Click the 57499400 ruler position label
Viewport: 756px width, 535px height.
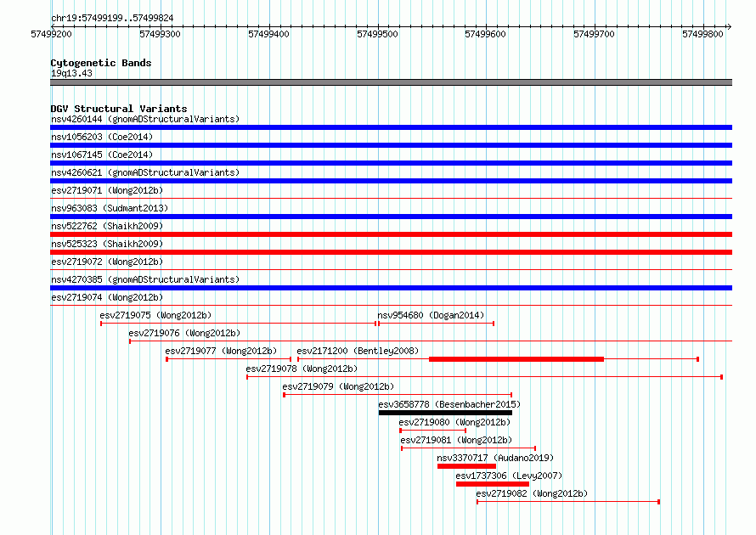tap(268, 34)
